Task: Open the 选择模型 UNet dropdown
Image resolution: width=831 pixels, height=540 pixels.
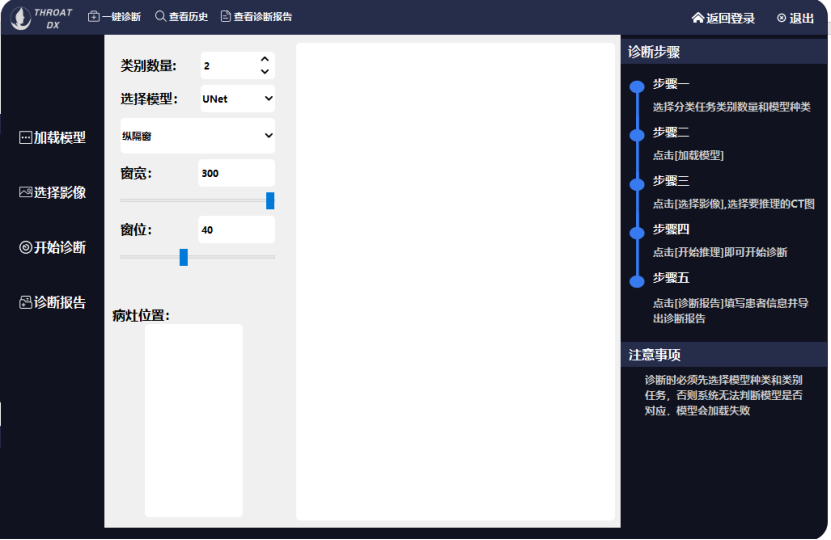Action: coord(237,99)
